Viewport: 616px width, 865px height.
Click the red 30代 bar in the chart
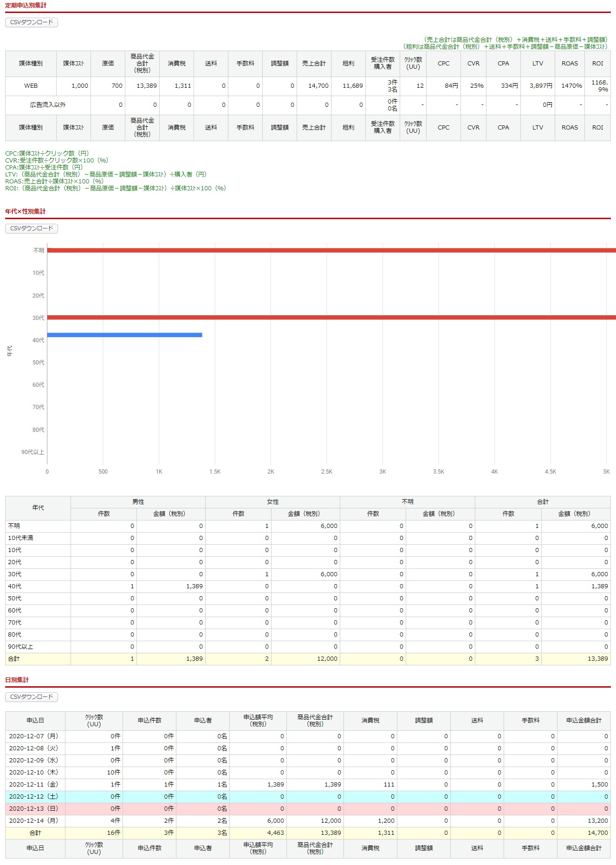pos(331,318)
